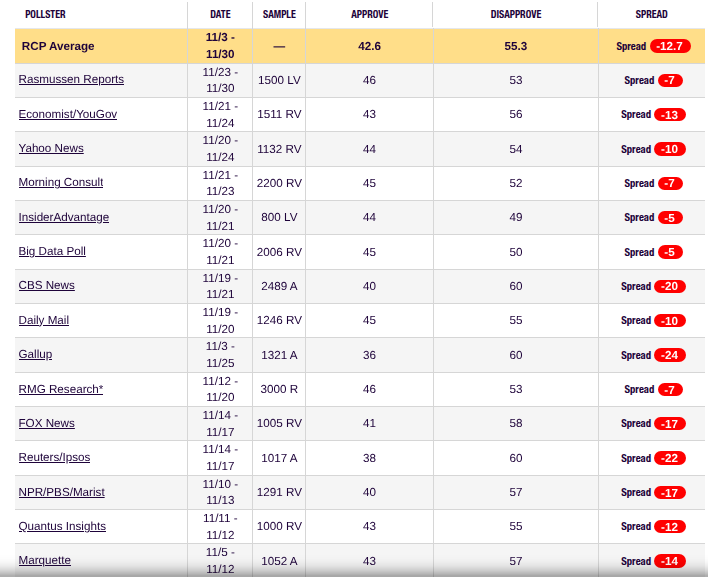Open the Big Data Poll link
This screenshot has height=577, width=708.
(x=52, y=251)
